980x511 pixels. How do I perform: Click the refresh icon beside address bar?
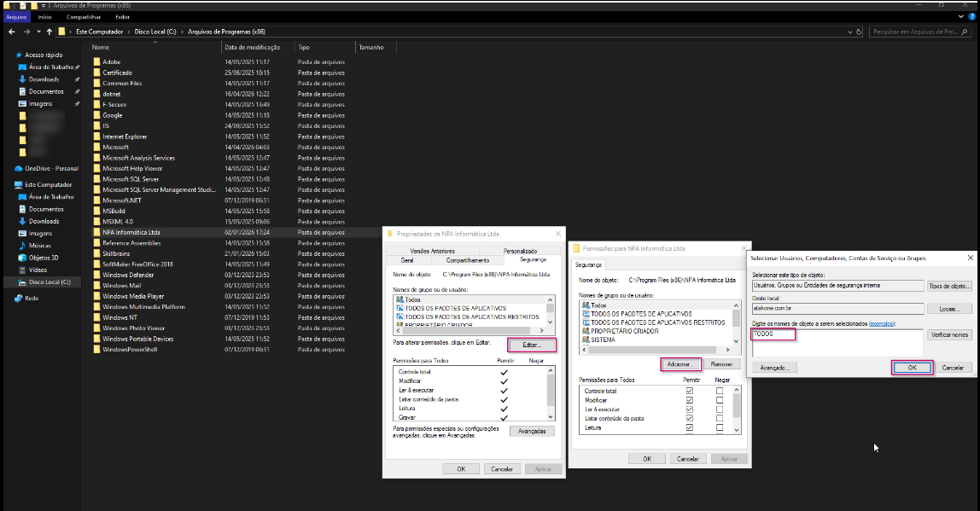pos(859,32)
